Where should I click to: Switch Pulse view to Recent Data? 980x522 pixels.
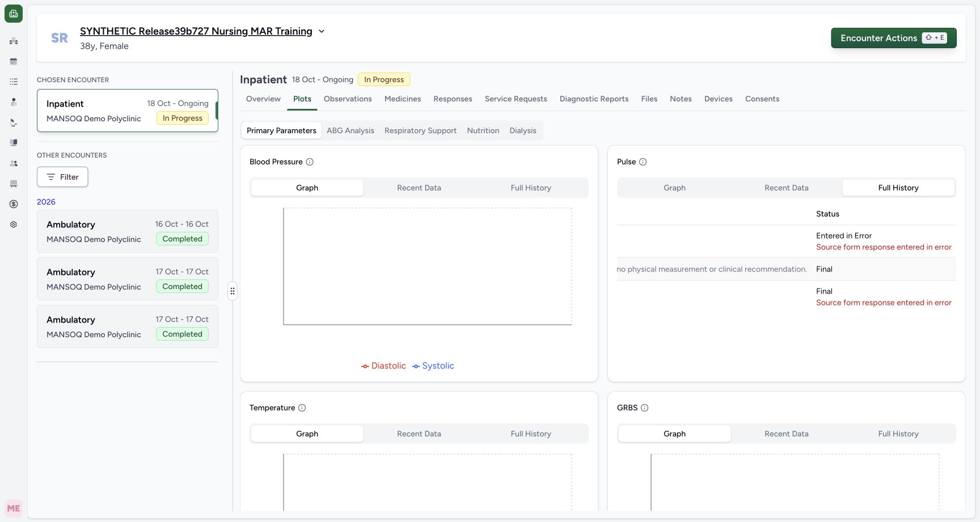coord(787,188)
